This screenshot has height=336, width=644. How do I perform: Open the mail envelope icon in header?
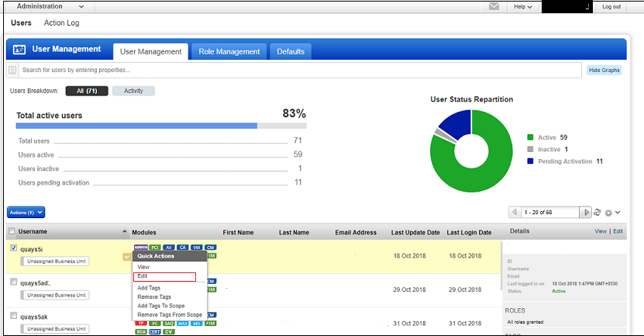tap(494, 6)
